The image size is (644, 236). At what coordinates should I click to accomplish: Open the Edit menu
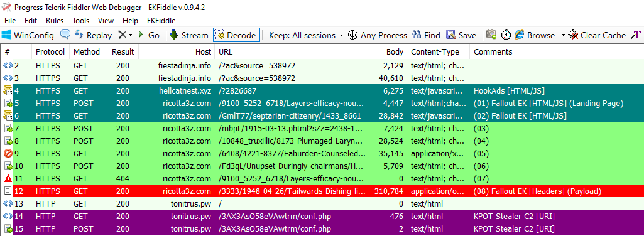click(31, 21)
